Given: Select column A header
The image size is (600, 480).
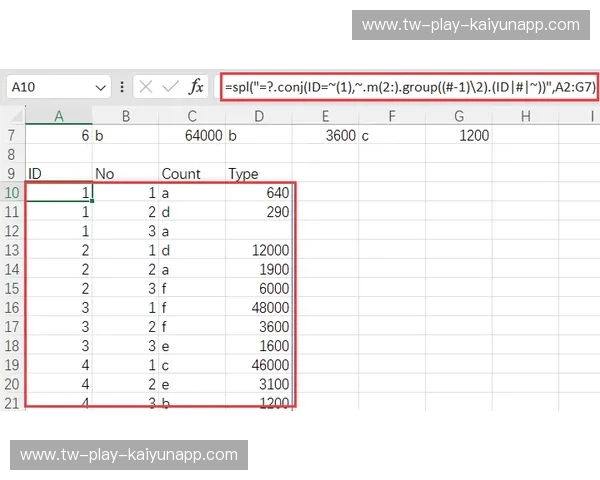Looking at the screenshot, I should click(58, 116).
